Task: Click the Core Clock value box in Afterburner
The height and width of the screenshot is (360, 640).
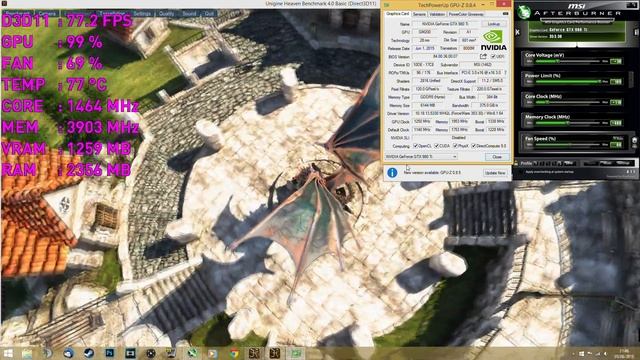Action: pos(616,102)
